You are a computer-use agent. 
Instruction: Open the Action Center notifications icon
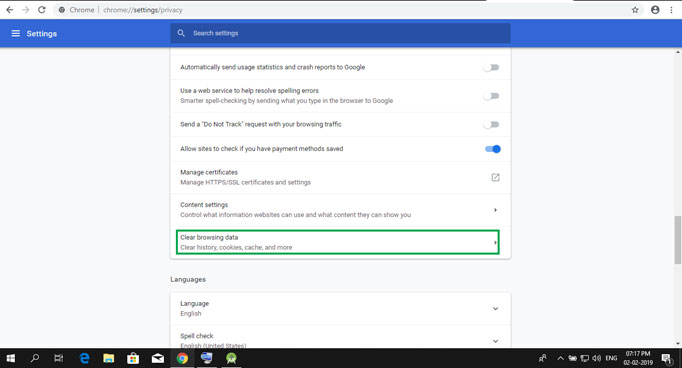click(x=667, y=358)
